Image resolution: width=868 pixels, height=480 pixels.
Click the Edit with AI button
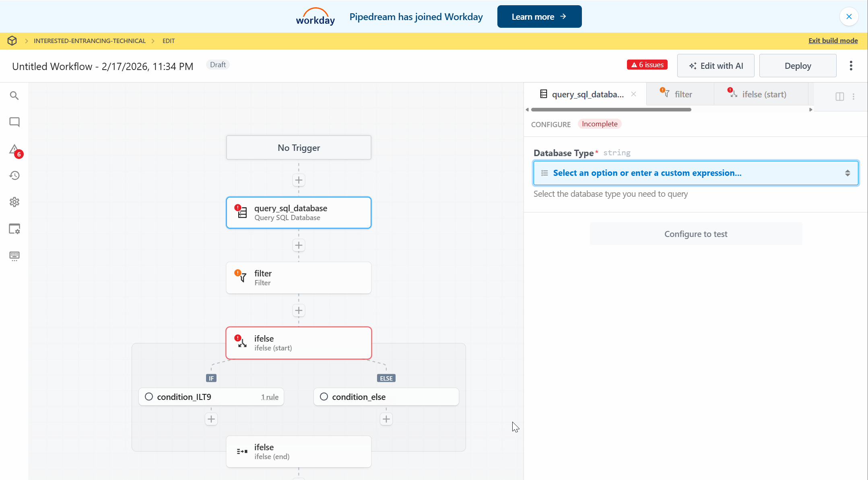point(715,66)
